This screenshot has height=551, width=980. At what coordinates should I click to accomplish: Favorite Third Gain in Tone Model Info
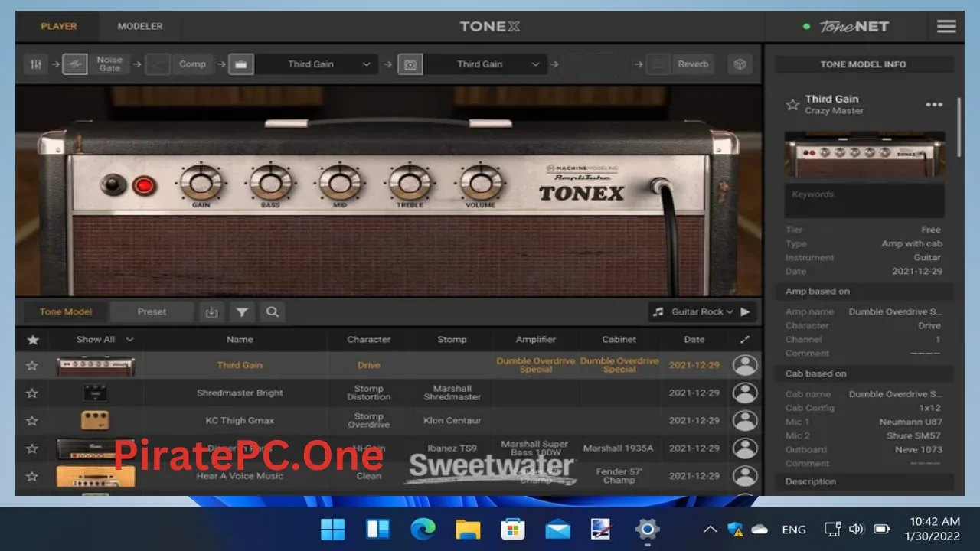(792, 105)
